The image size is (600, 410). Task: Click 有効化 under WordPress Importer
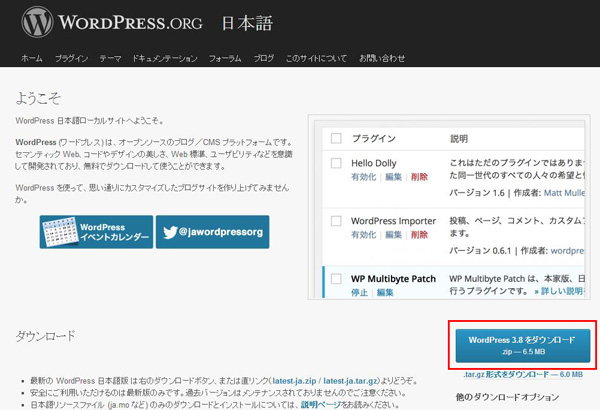tap(364, 235)
